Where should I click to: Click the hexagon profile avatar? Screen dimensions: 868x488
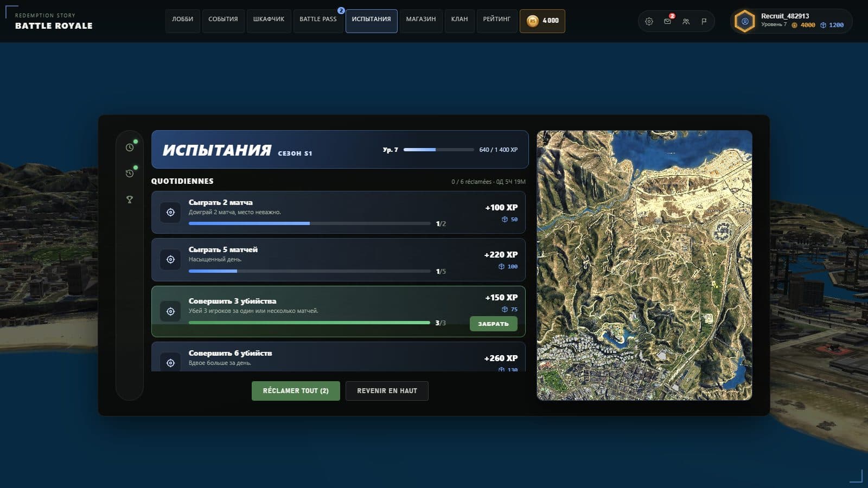(x=745, y=21)
